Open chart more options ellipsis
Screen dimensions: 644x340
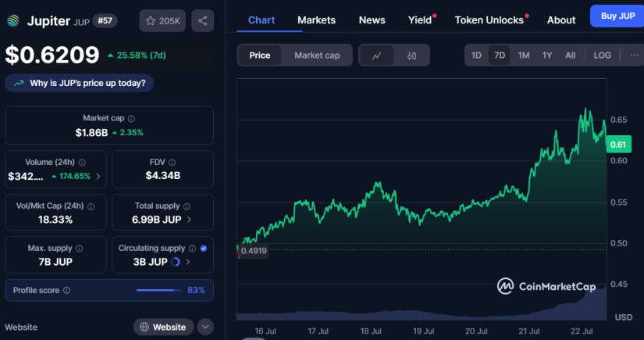pos(634,55)
